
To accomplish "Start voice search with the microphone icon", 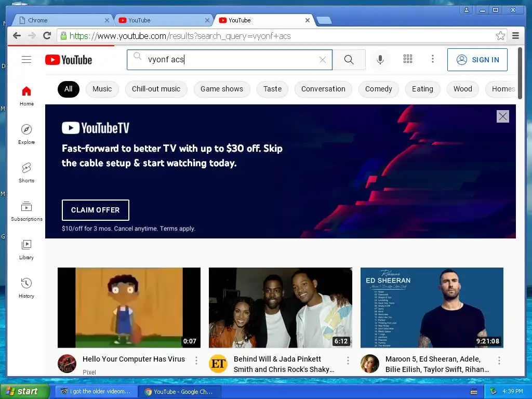I will point(380,60).
